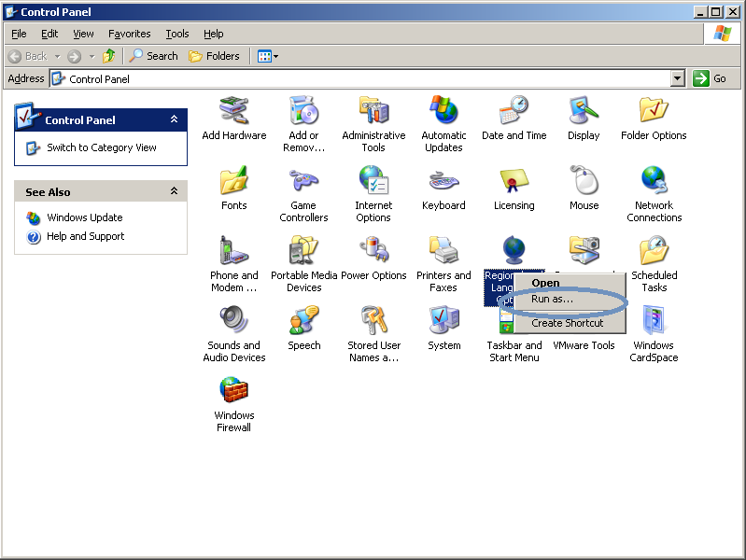Open Sounds and Audio Devices icon
The height and width of the screenshot is (560, 746).
click(233, 320)
